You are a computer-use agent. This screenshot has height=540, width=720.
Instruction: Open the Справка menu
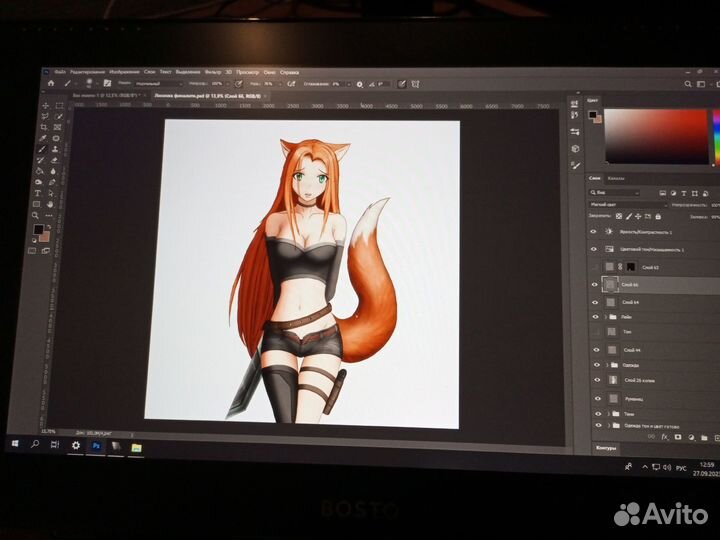click(x=289, y=73)
